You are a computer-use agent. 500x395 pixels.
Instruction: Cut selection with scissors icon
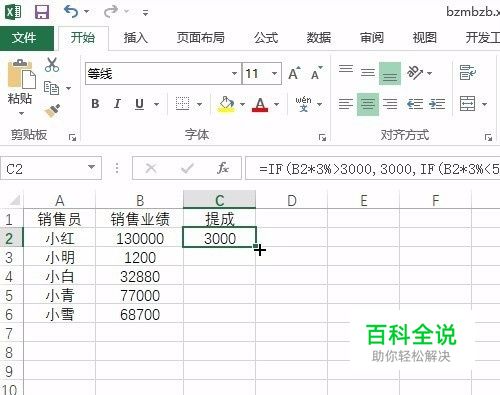click(52, 65)
